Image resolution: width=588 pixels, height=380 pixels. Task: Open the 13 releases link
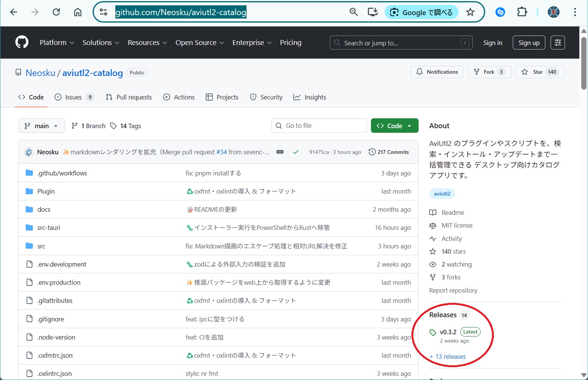pyautogui.click(x=448, y=357)
